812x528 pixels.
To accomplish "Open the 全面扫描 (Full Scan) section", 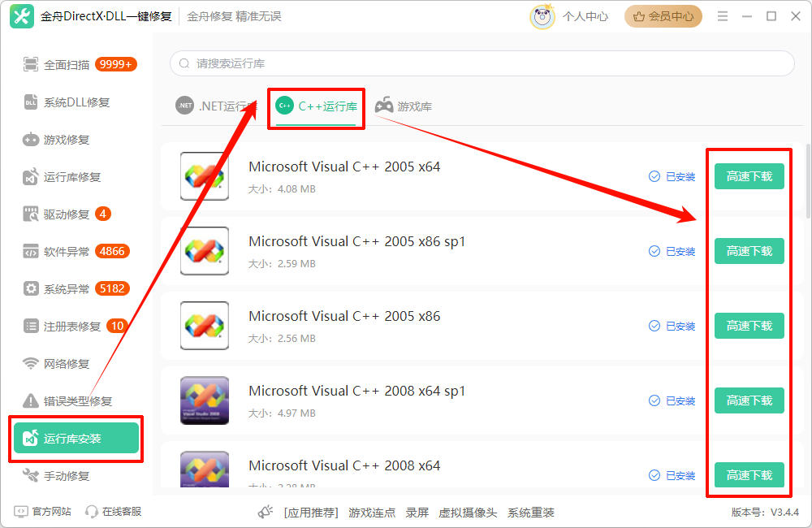I will 71,63.
